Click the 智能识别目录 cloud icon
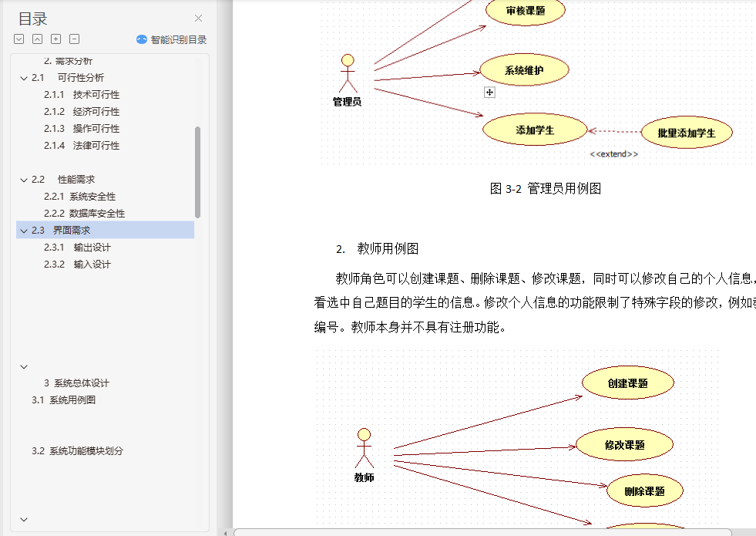This screenshot has height=536, width=756. click(x=141, y=39)
